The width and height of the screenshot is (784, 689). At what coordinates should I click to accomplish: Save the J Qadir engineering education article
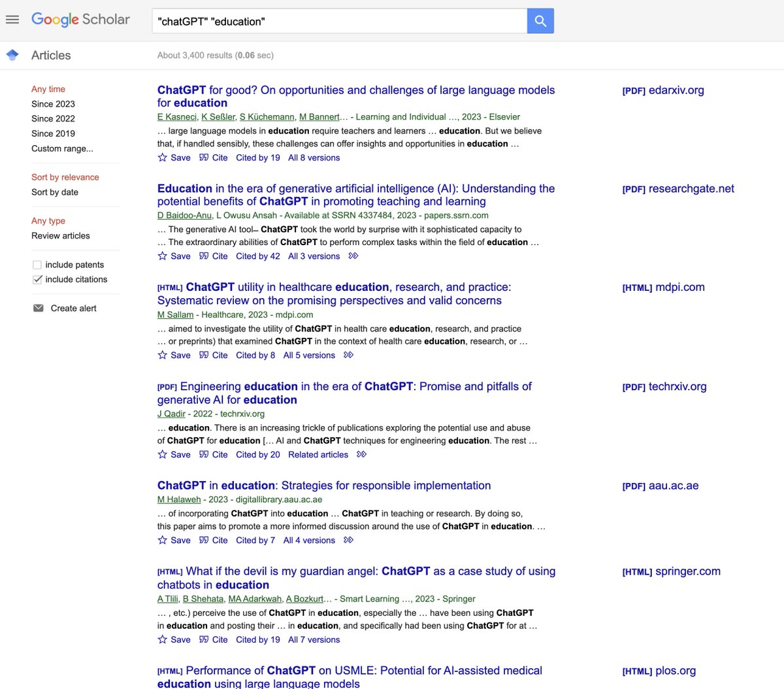coord(174,454)
